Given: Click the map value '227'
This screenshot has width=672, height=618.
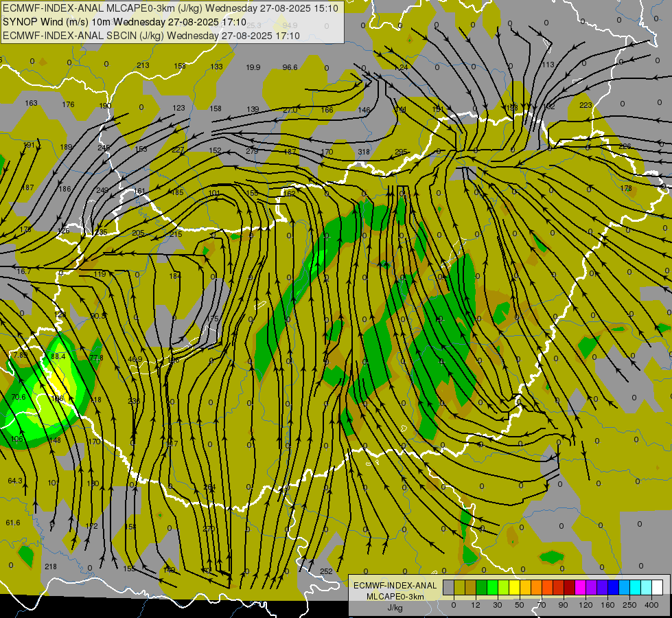Looking at the screenshot, I should [x=178, y=150].
